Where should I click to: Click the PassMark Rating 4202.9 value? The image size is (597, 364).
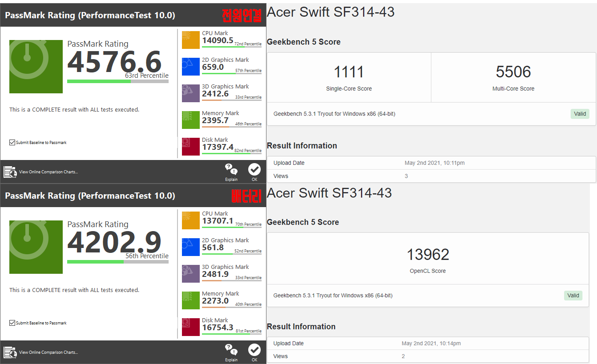pyautogui.click(x=114, y=243)
